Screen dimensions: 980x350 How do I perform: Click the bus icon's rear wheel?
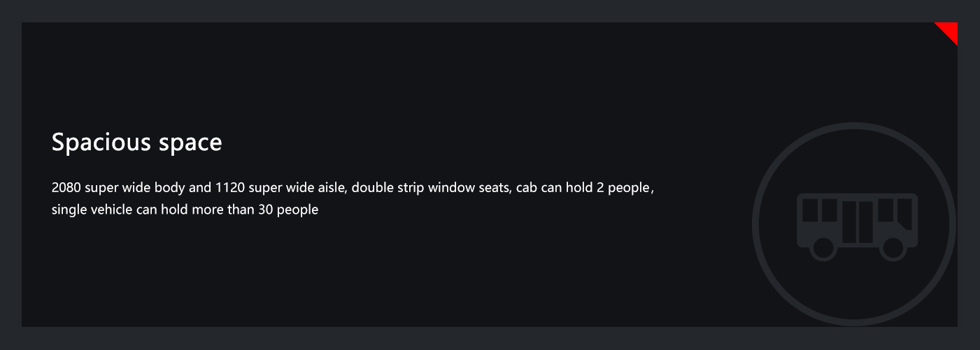[823, 249]
